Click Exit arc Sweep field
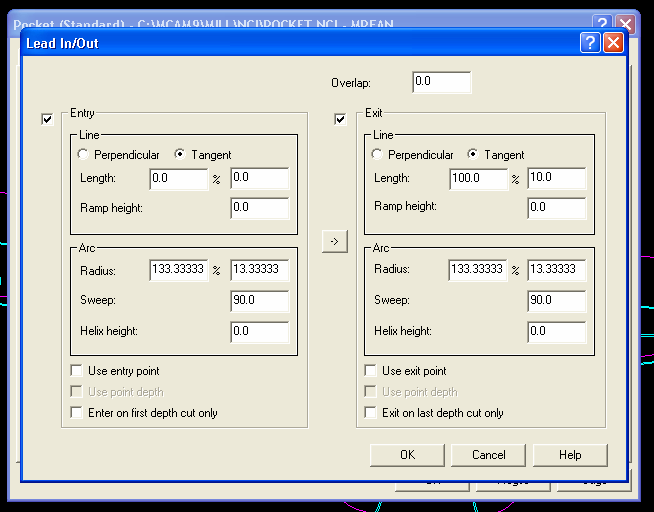 click(x=556, y=301)
